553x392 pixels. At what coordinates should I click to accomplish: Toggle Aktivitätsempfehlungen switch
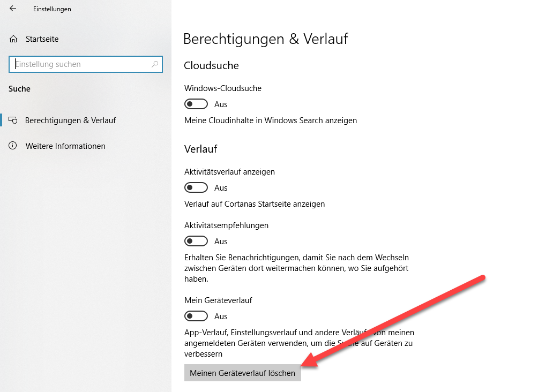(x=196, y=241)
